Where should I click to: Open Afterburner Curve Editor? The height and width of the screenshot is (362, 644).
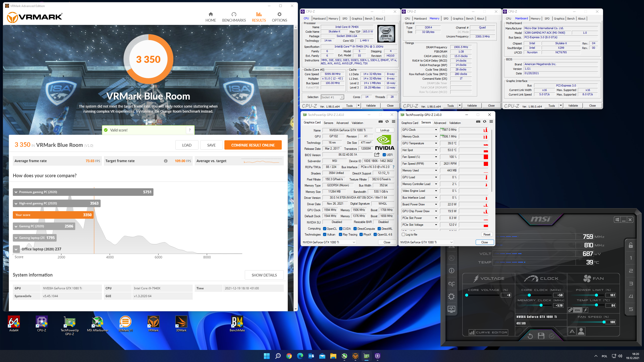[x=488, y=332]
